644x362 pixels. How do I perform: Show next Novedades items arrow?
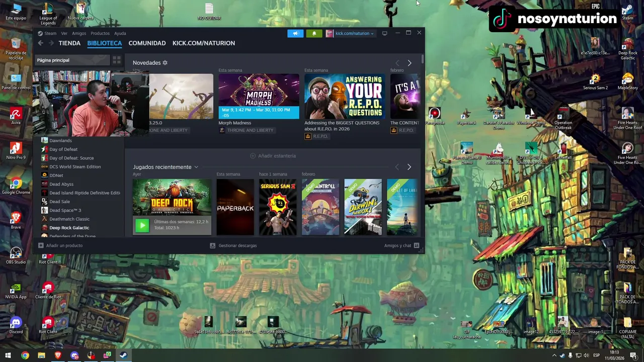[x=409, y=63]
